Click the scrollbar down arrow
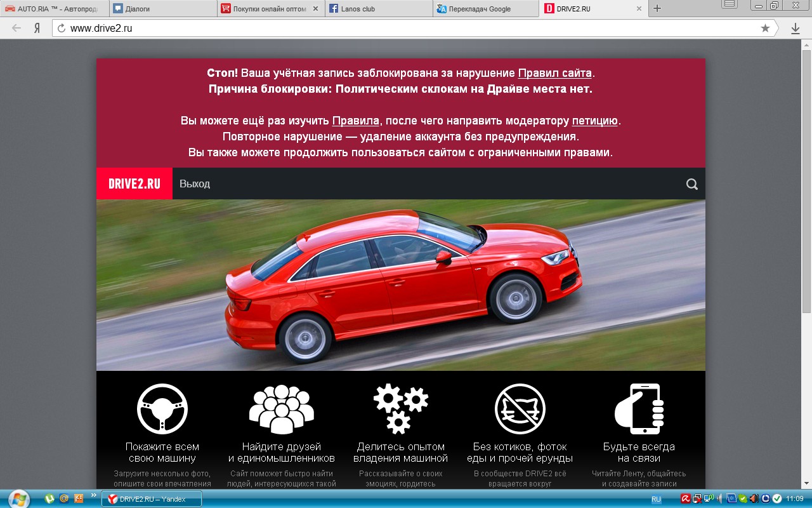Image resolution: width=812 pixels, height=508 pixels. click(806, 485)
